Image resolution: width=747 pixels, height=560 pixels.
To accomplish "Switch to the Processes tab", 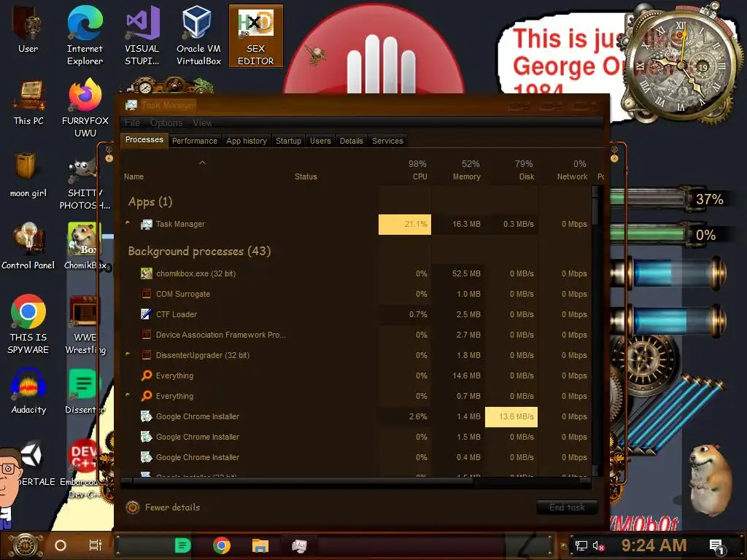I will 144,139.
